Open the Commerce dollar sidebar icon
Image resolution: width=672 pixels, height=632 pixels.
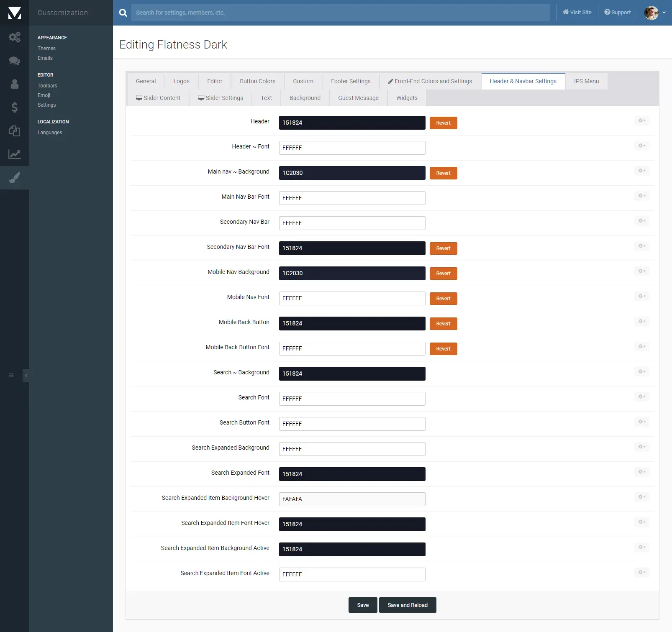click(x=15, y=107)
